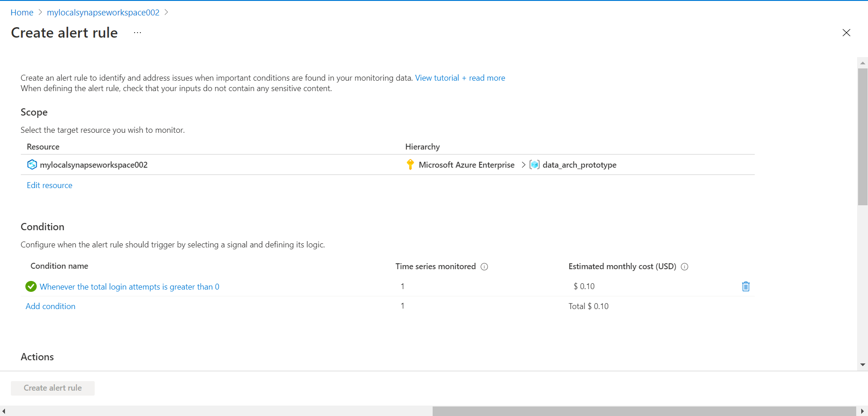Show info for Estimated monthly cost

[685, 266]
